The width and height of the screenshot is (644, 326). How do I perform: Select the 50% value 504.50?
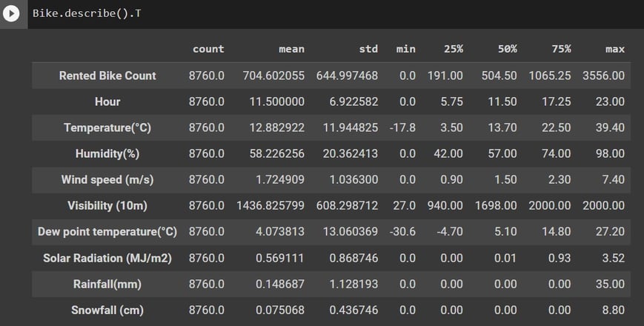499,76
